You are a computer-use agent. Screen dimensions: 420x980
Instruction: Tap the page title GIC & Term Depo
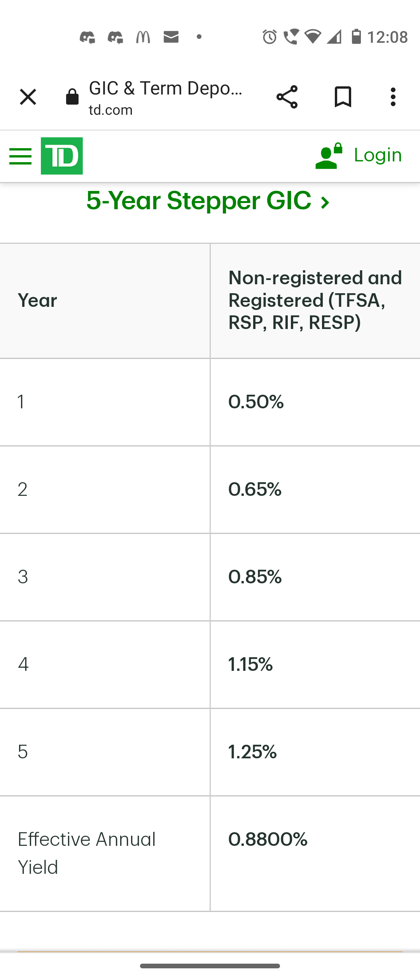pyautogui.click(x=166, y=88)
